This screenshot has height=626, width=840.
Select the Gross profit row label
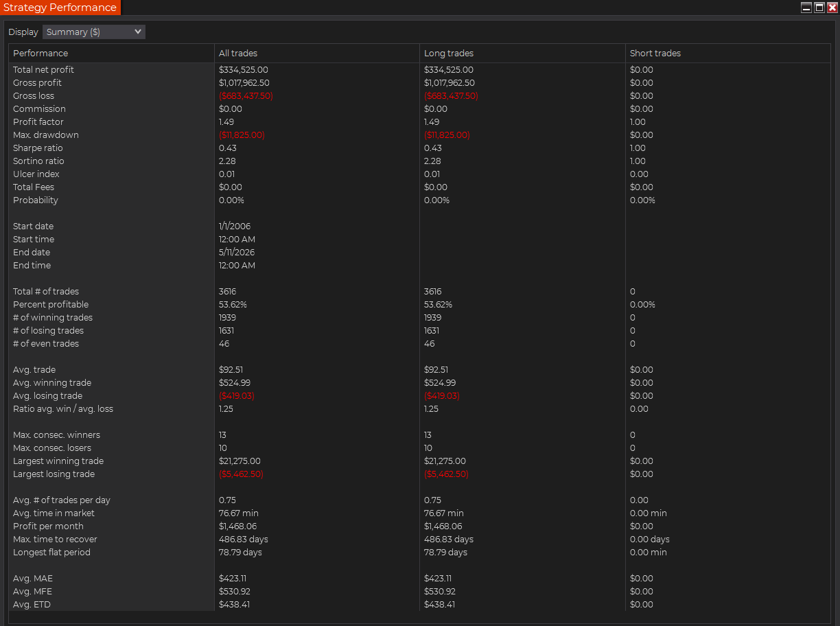tap(37, 83)
